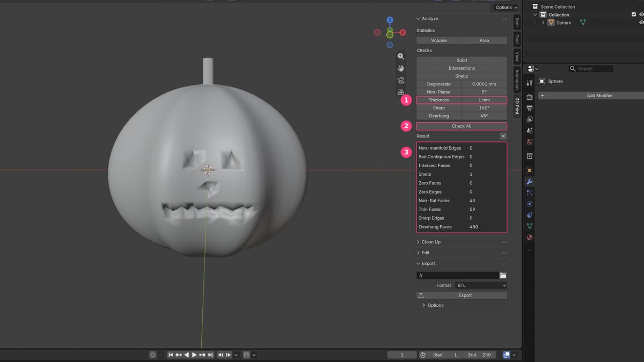
Task: Open the Item sidebar tab
Action: 517,22
